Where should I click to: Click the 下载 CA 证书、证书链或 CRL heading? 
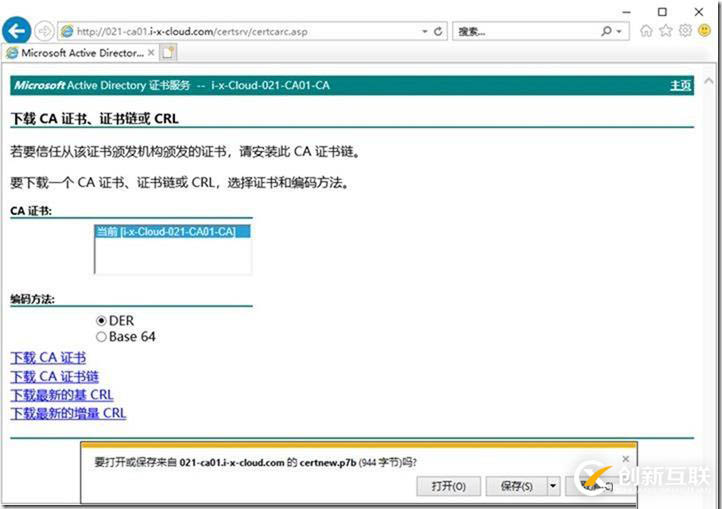(94, 119)
